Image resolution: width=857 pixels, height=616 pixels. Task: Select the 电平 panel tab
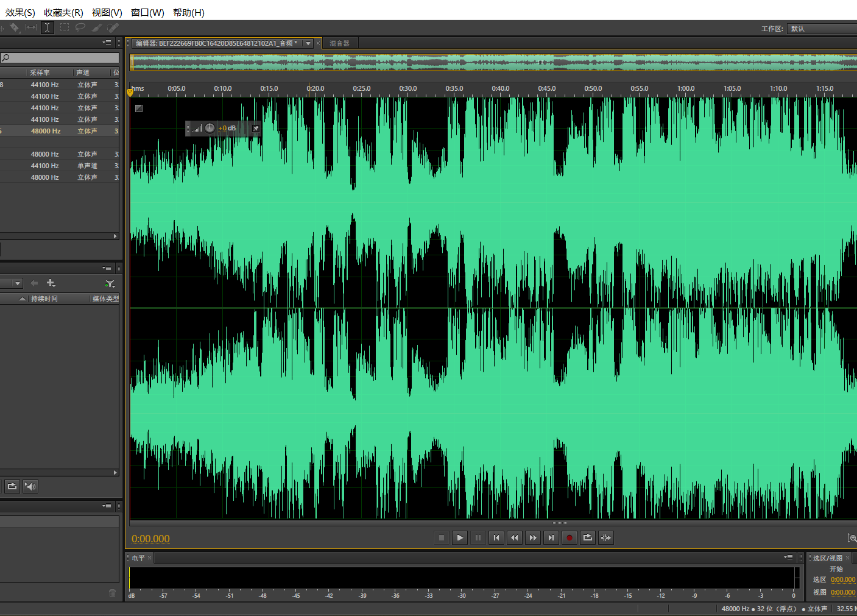point(138,558)
